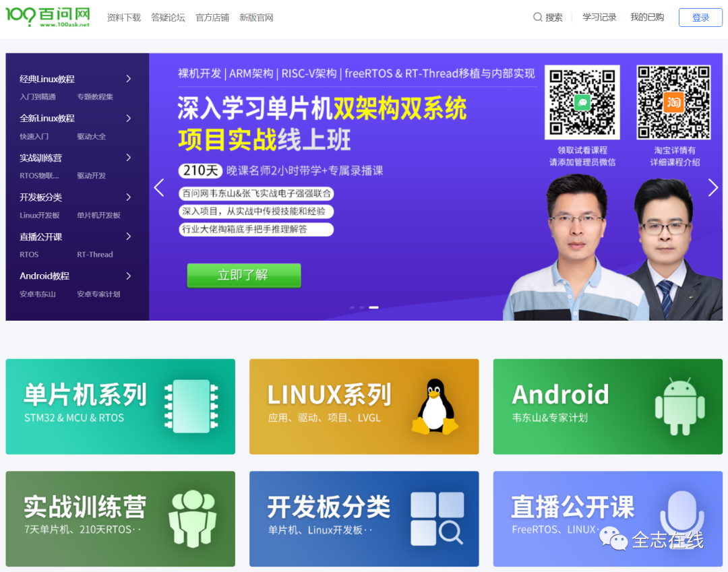Open the 实战训练营 category card title
Image resolution: width=728 pixels, height=572 pixels.
point(85,507)
